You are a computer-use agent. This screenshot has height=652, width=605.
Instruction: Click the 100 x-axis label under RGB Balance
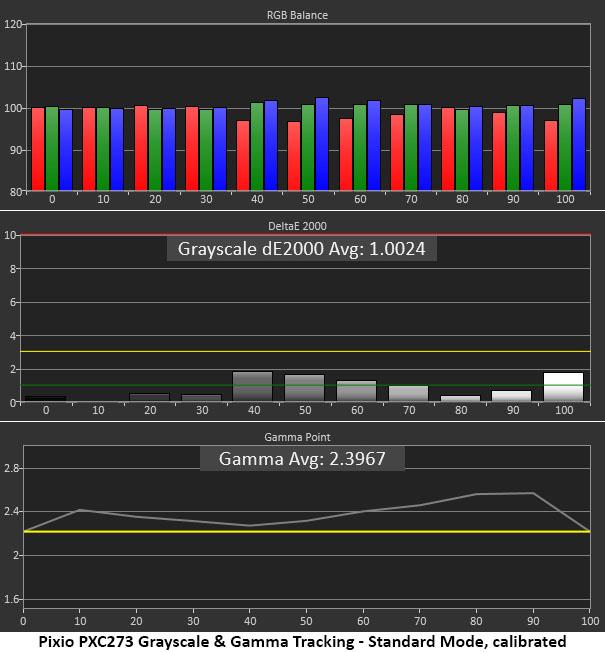565,199
